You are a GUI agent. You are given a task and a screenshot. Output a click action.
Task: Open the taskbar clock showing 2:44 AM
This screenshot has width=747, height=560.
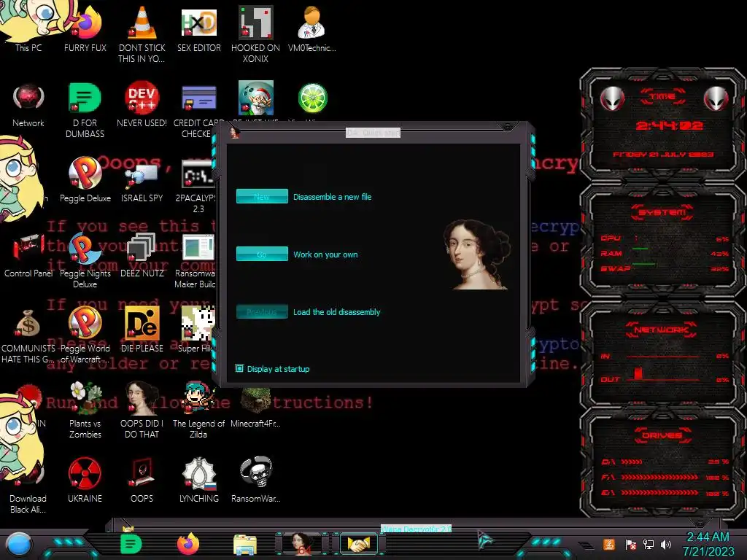(708, 544)
